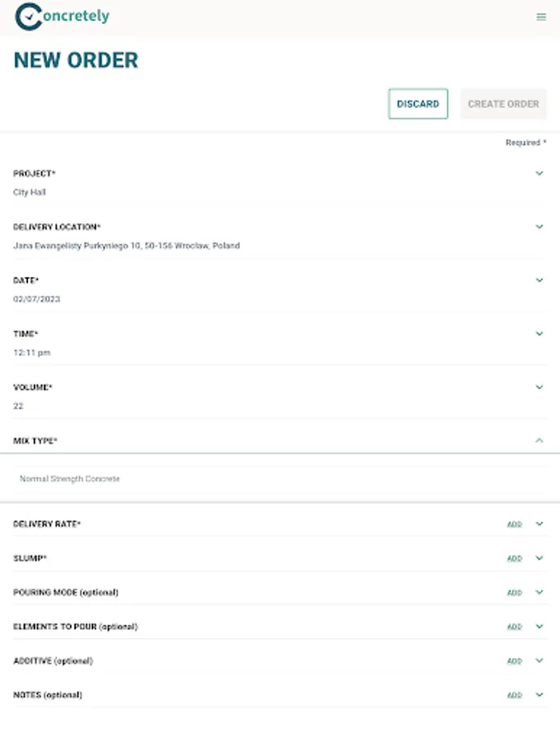This screenshot has height=742, width=560.
Task: Add Elements to Pour
Action: (515, 627)
